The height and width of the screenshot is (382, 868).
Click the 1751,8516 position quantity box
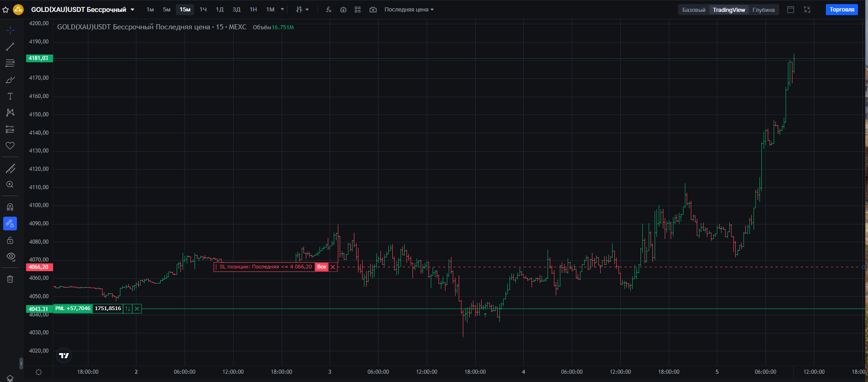pyautogui.click(x=108, y=309)
